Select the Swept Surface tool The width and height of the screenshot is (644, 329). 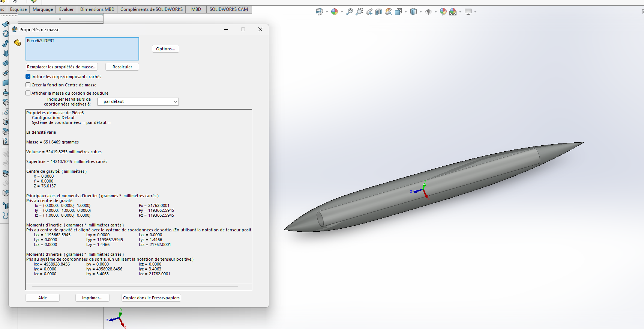click(6, 44)
